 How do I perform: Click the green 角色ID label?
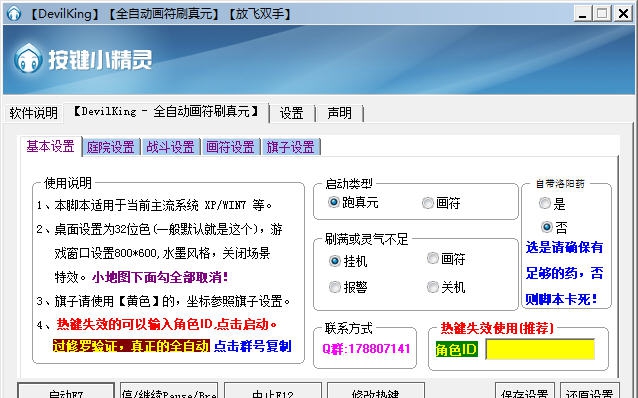point(456,349)
